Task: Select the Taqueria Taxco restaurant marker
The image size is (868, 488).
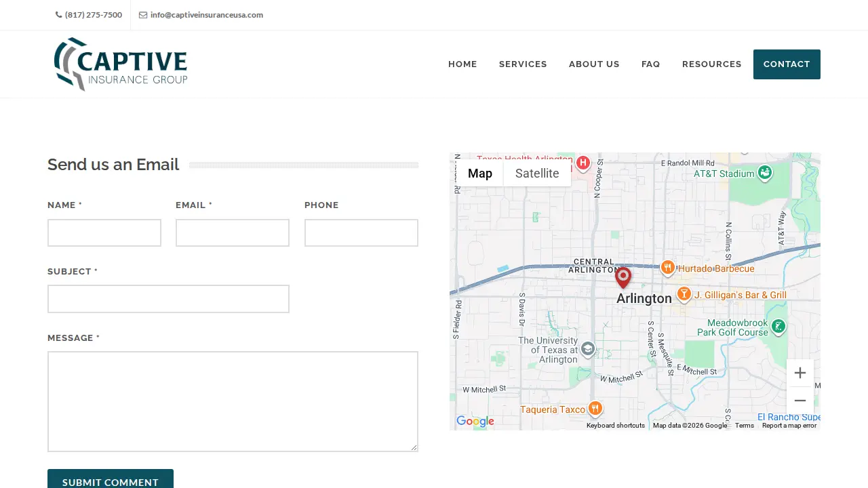Action: click(x=595, y=409)
